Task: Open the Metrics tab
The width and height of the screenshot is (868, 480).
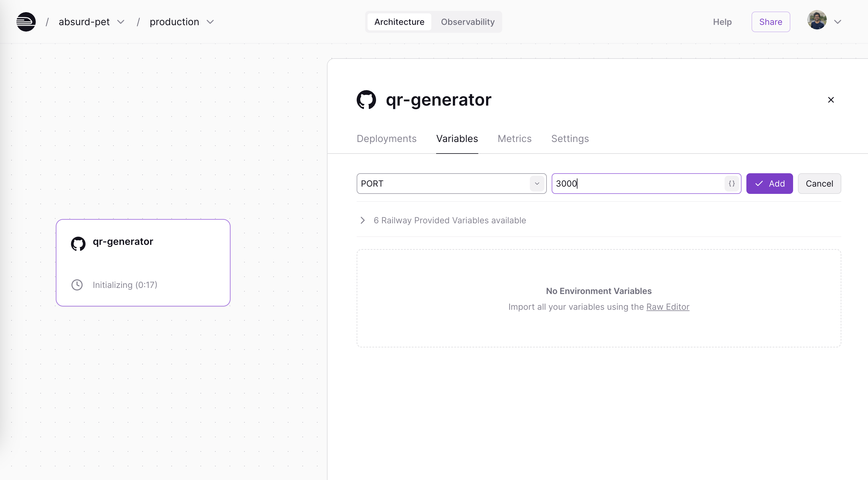Action: point(514,139)
